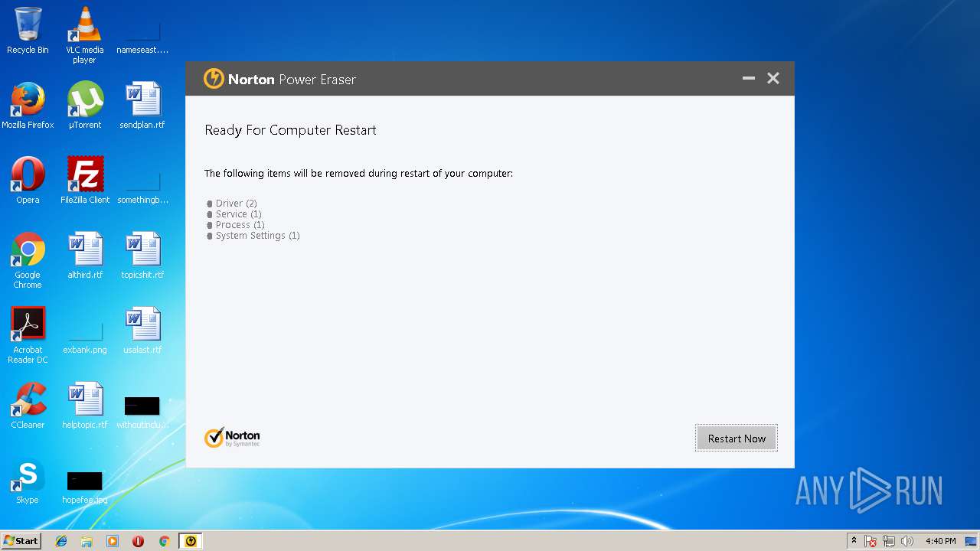Select the Skype desktop shortcut
980x551 pixels.
pos(28,481)
